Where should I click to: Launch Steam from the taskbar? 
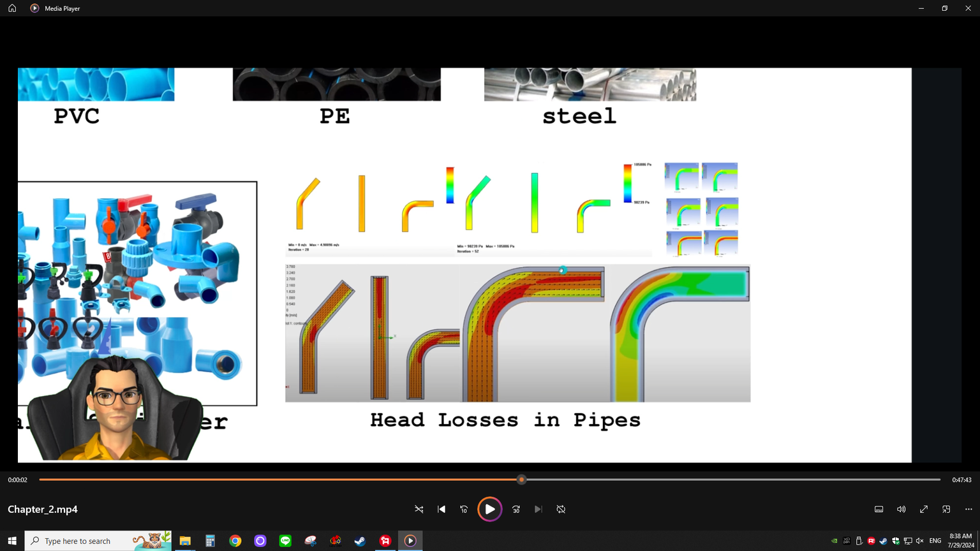[360, 541]
